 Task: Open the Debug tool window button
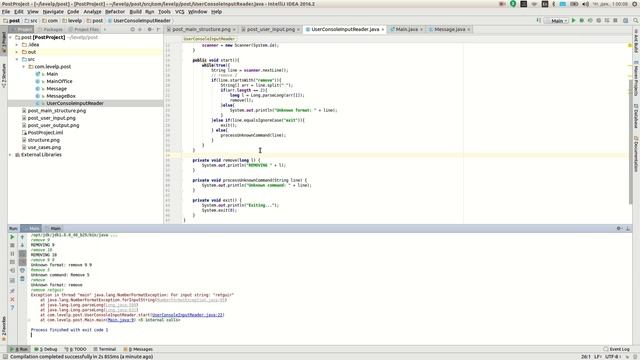pos(46,349)
